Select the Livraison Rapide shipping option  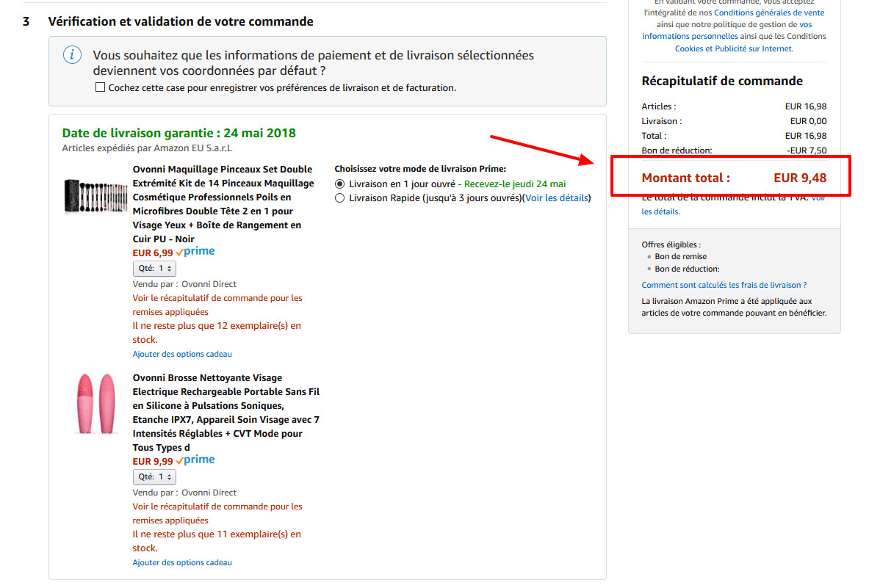[x=339, y=197]
